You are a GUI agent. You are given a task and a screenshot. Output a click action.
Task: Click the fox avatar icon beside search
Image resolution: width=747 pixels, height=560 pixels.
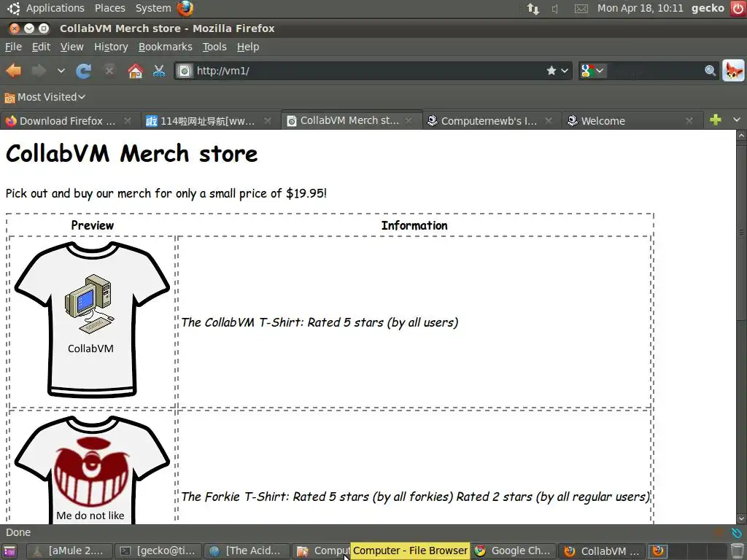733,71
